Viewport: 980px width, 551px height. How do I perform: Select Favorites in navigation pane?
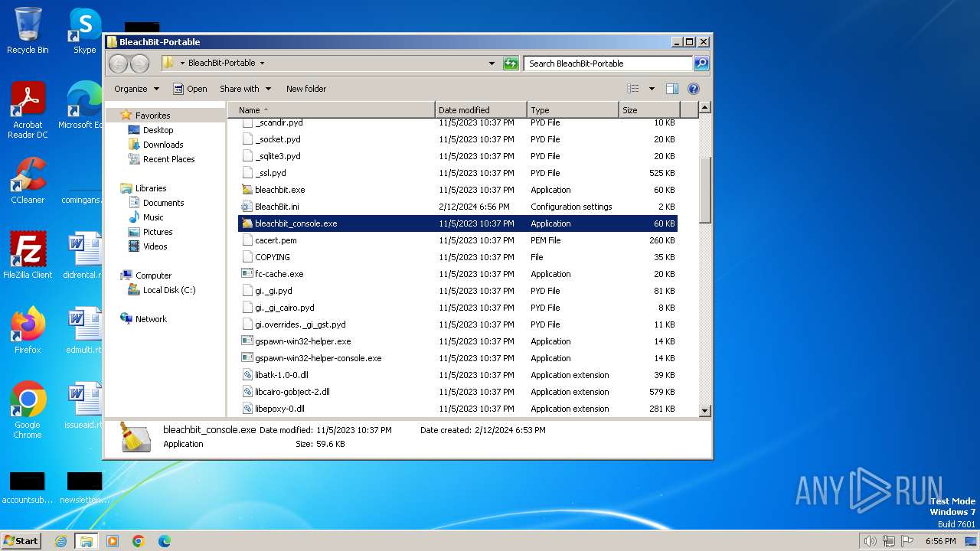click(x=152, y=116)
